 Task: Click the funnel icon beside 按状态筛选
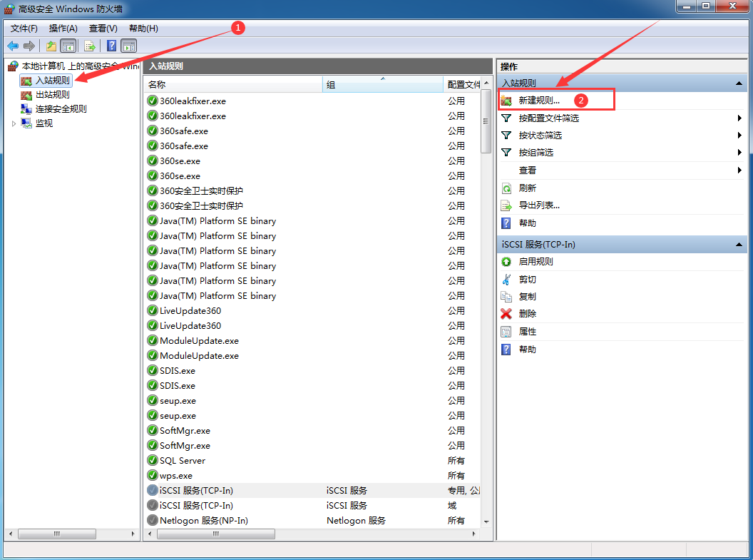506,136
